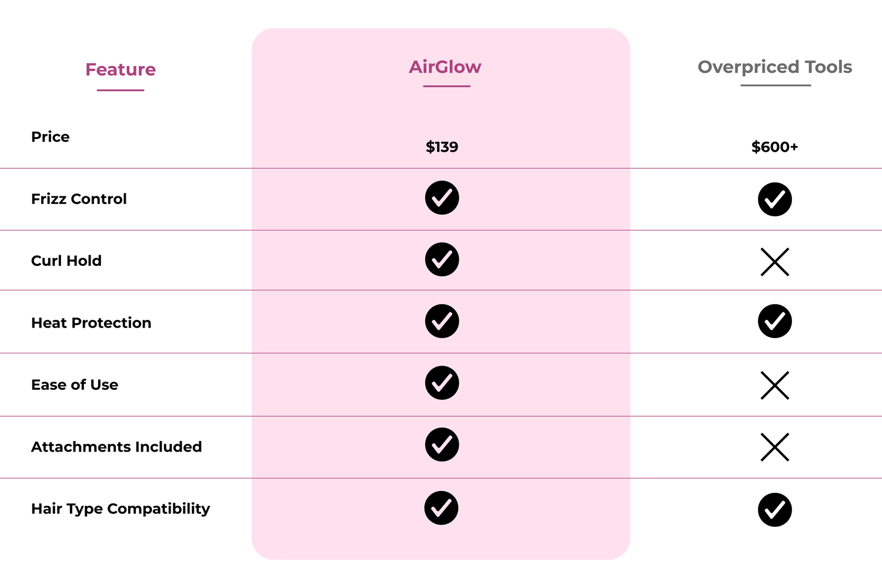Screen dimensions: 882x588
Task: Click Overpriced Tools Frizz Control checkmark
Action: point(775,199)
